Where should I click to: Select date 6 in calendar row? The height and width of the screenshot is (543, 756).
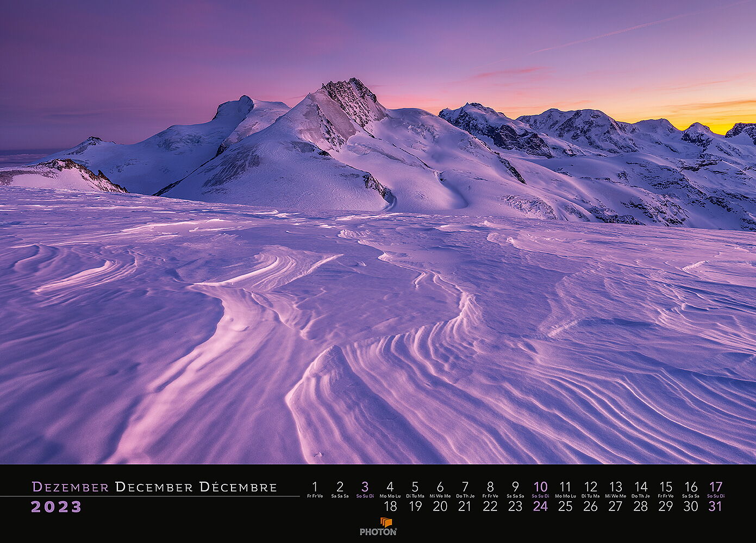[440, 487]
